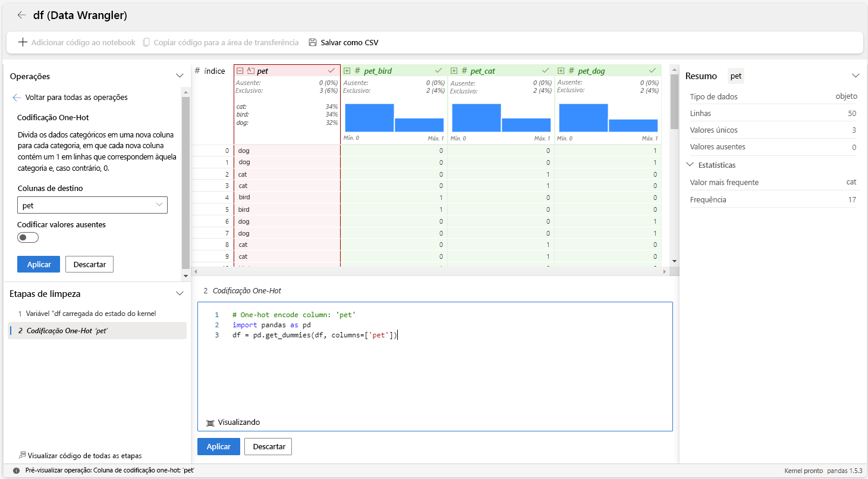
Task: Click the info icon in the status bar
Action: (16, 470)
